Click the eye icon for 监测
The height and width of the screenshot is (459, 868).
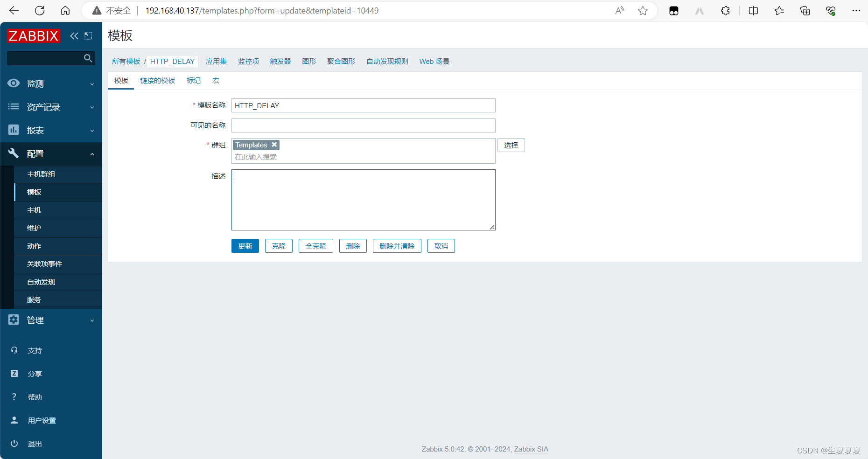(14, 83)
